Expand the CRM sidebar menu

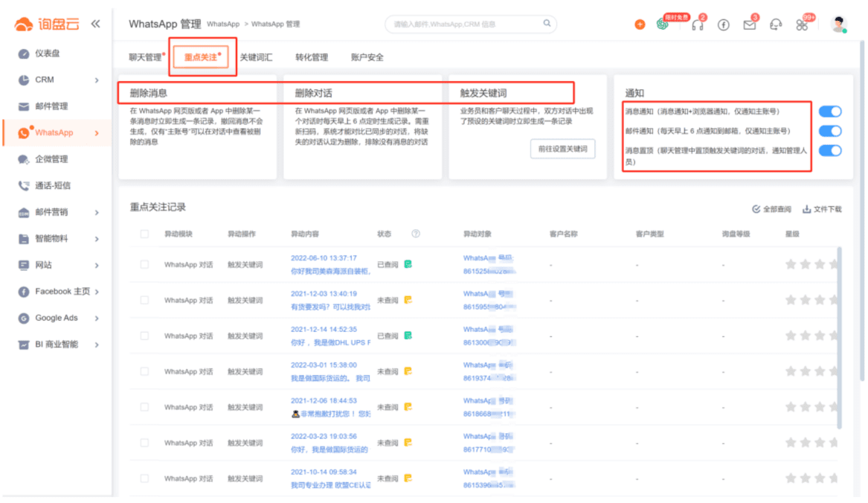pyautogui.click(x=97, y=80)
